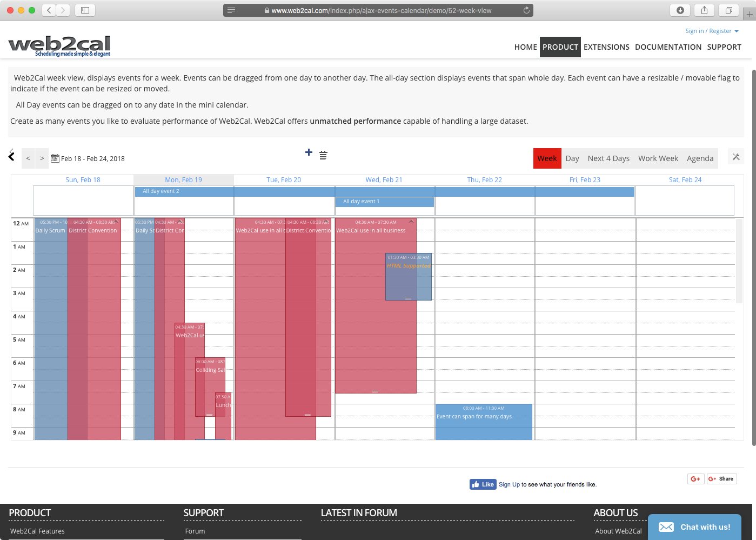Open About Web2Cal footer link

618,531
